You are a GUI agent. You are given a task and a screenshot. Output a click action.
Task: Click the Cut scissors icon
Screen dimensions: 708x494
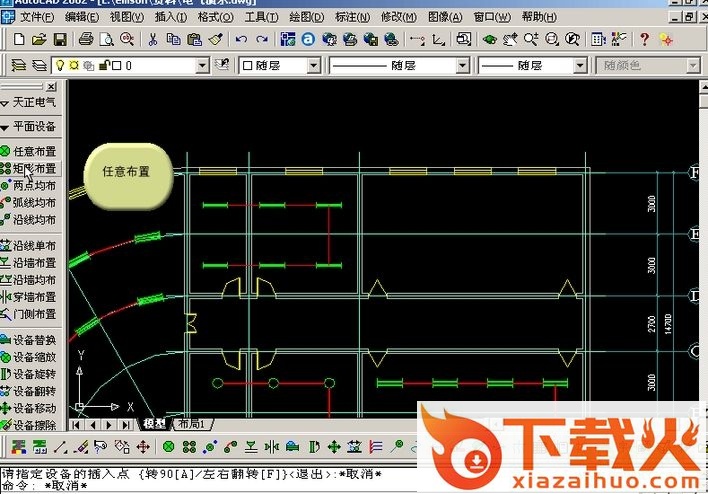point(153,39)
